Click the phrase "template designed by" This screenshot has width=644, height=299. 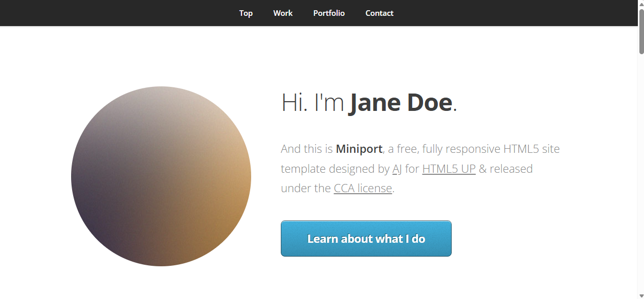[335, 169]
